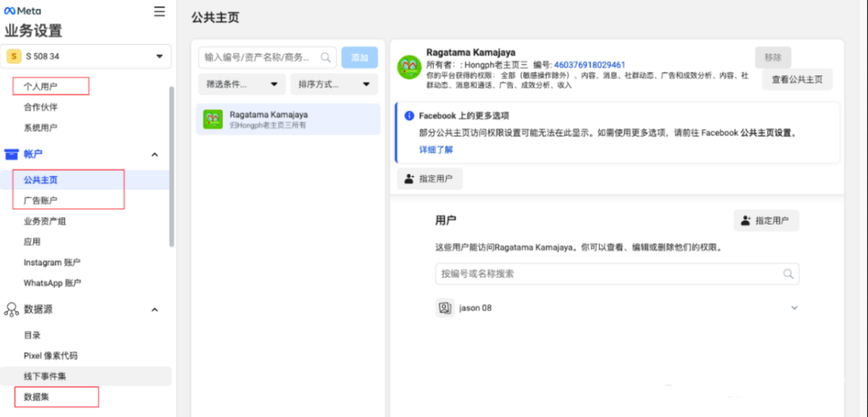Click the Ragatama Kamajaya list thumbnail
Viewport: 868px width, 417px height.
point(213,119)
